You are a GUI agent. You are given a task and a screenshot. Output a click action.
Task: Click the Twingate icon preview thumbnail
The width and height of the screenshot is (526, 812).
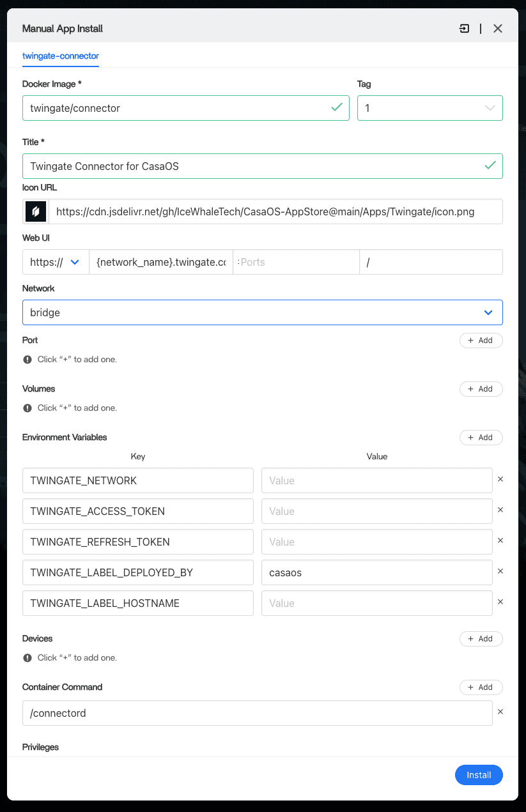(x=36, y=211)
